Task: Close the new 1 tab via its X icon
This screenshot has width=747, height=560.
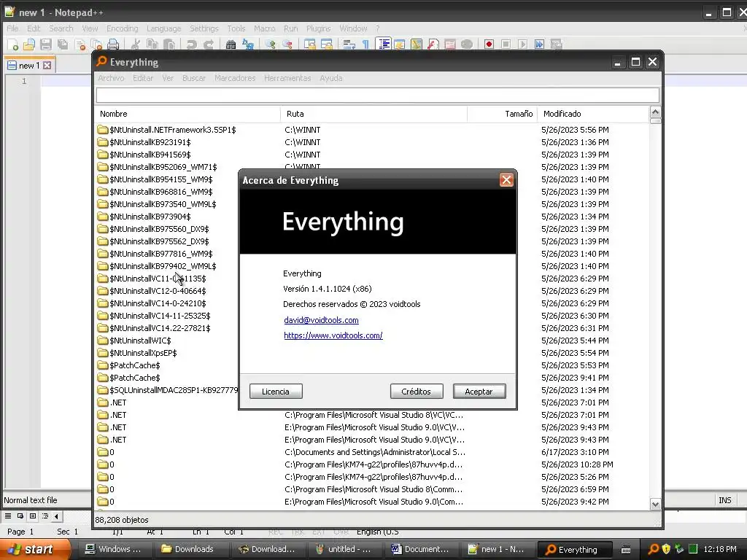Action: coord(47,65)
